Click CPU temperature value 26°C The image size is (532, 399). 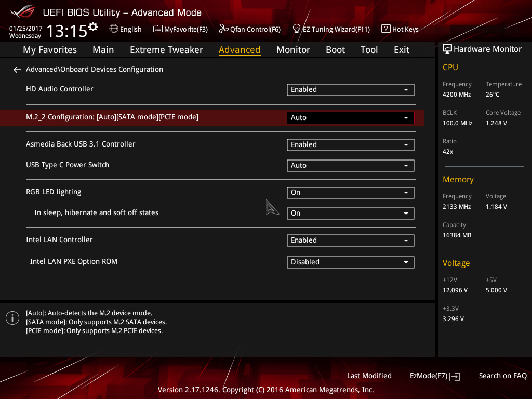click(493, 95)
